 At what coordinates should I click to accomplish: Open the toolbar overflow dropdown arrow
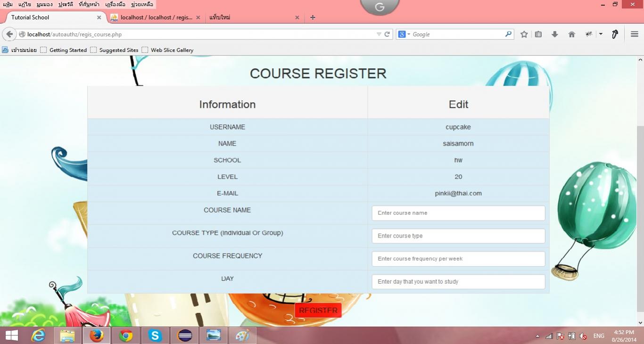601,34
